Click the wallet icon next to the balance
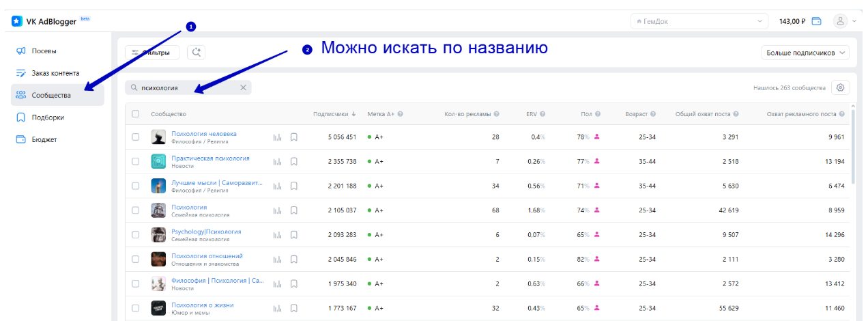The width and height of the screenshot is (868, 321). pyautogui.click(x=816, y=21)
